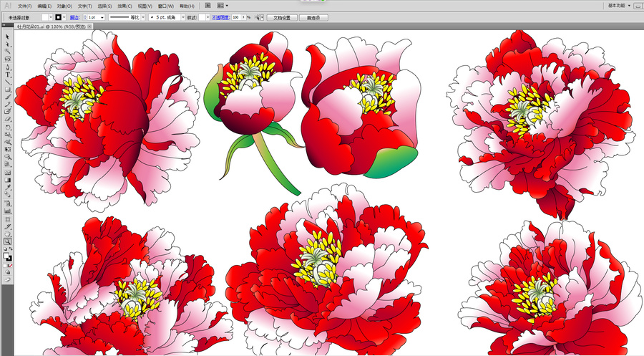Viewport: 644px width, 356px height.
Task: Swap fill and stroke colors arrow
Action: coord(10,249)
